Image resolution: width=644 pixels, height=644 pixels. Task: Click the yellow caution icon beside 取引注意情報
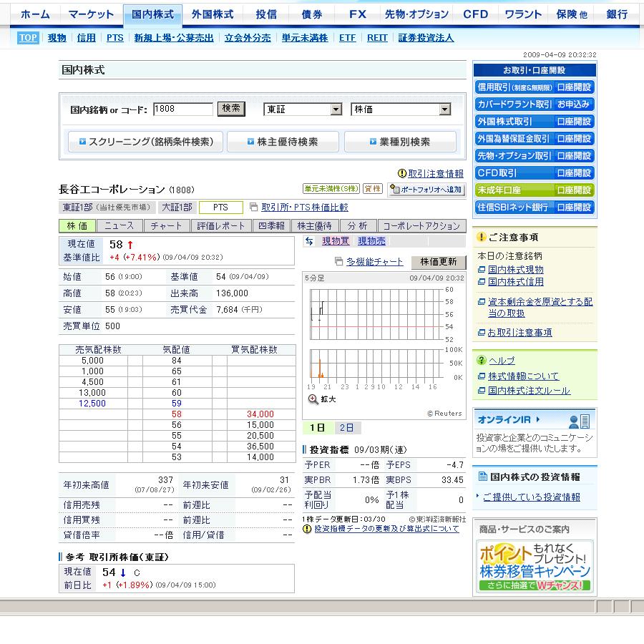(402, 173)
